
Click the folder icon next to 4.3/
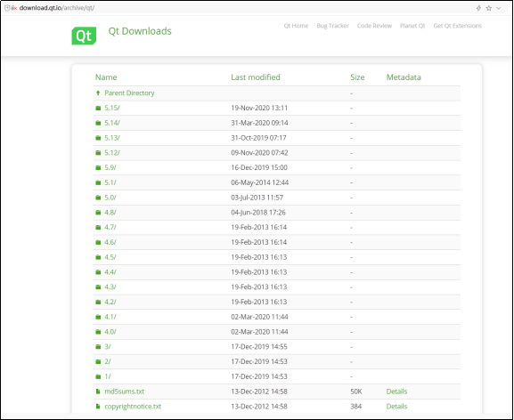(98, 287)
